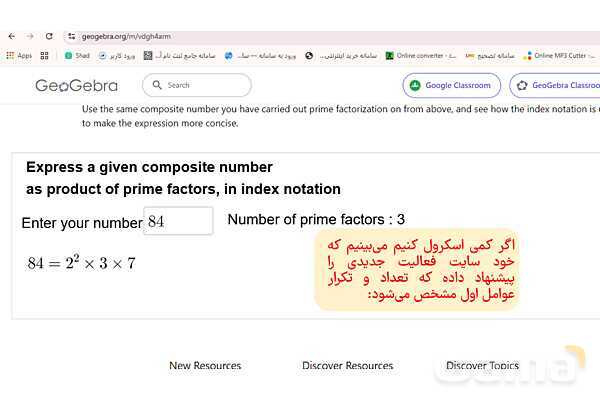The height and width of the screenshot is (400, 600).
Task: Open the Shad bookmark
Action: 77,56
